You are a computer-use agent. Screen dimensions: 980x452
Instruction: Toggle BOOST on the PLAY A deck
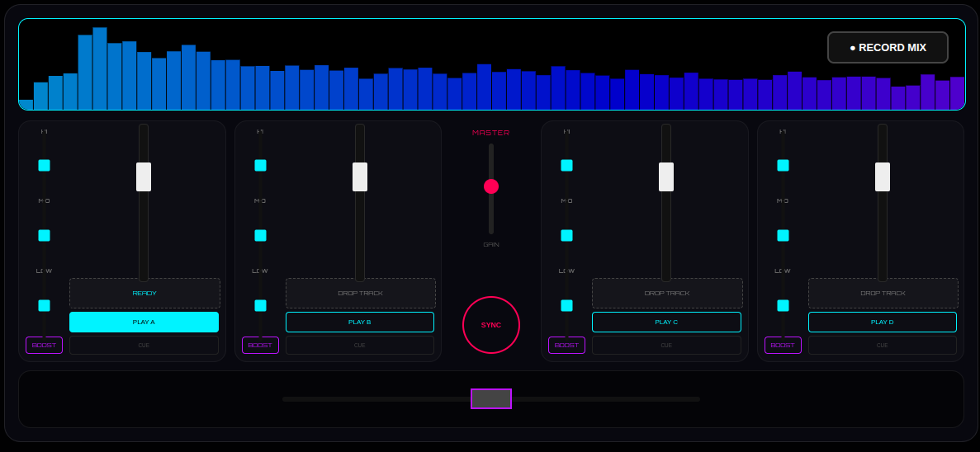coord(45,346)
